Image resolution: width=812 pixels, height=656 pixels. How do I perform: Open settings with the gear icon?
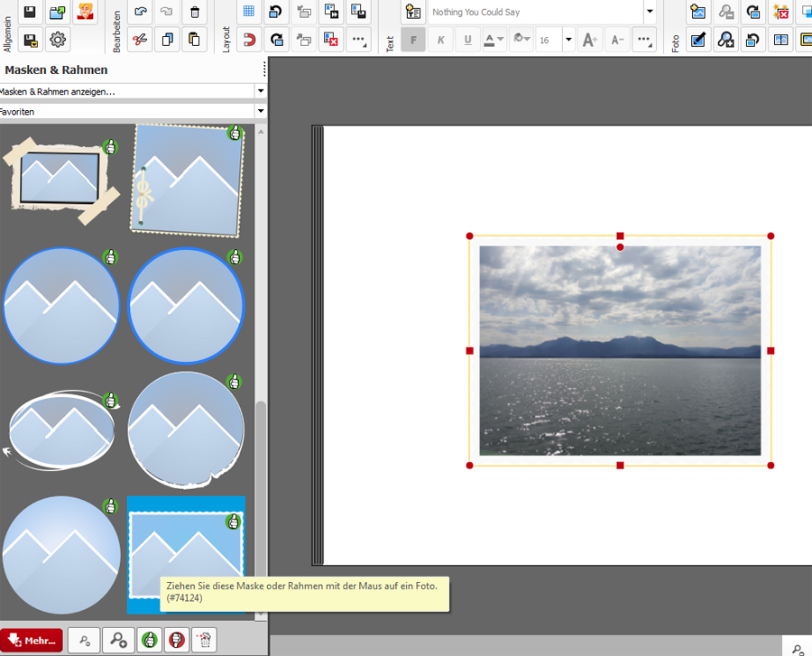pos(58,40)
